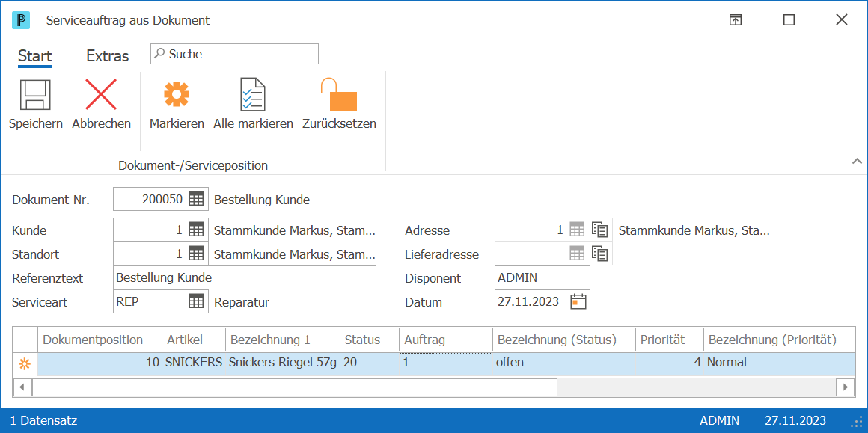
Task: Click the magnifier icon in Suche box
Action: pyautogui.click(x=159, y=54)
